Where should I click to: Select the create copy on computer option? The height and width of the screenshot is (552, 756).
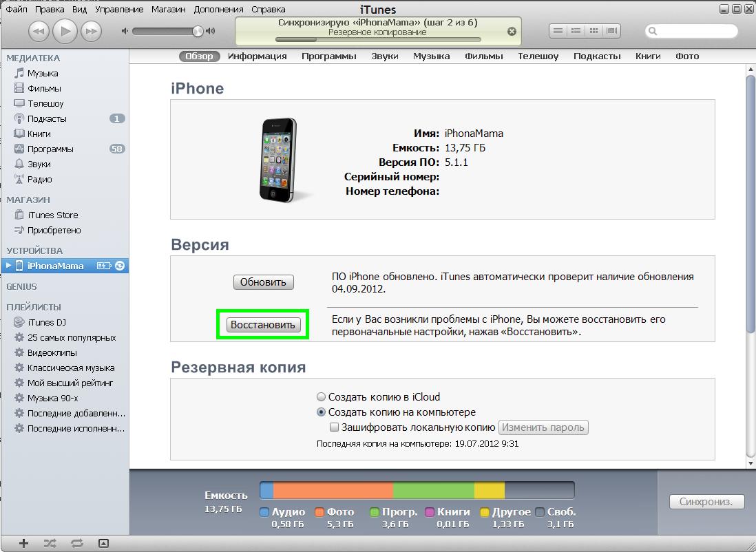(x=321, y=412)
